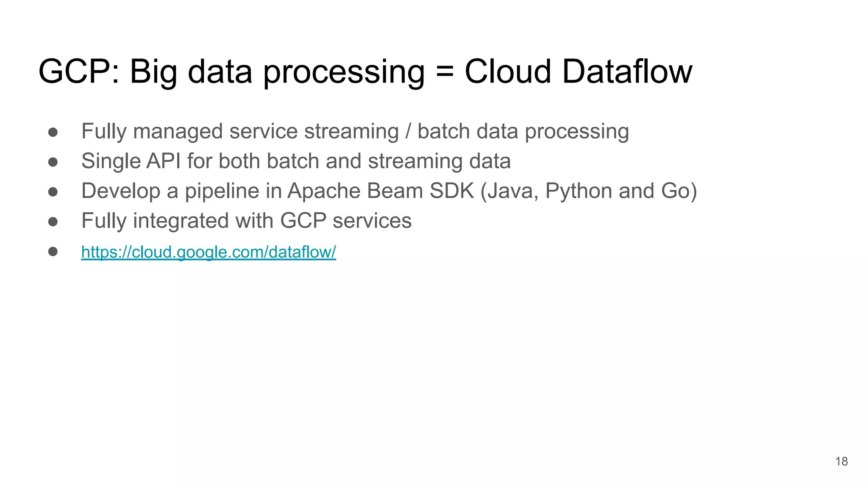Click the bullet dot before 'Fully managed service'
The height and width of the screenshot is (488, 868).
coord(53,132)
